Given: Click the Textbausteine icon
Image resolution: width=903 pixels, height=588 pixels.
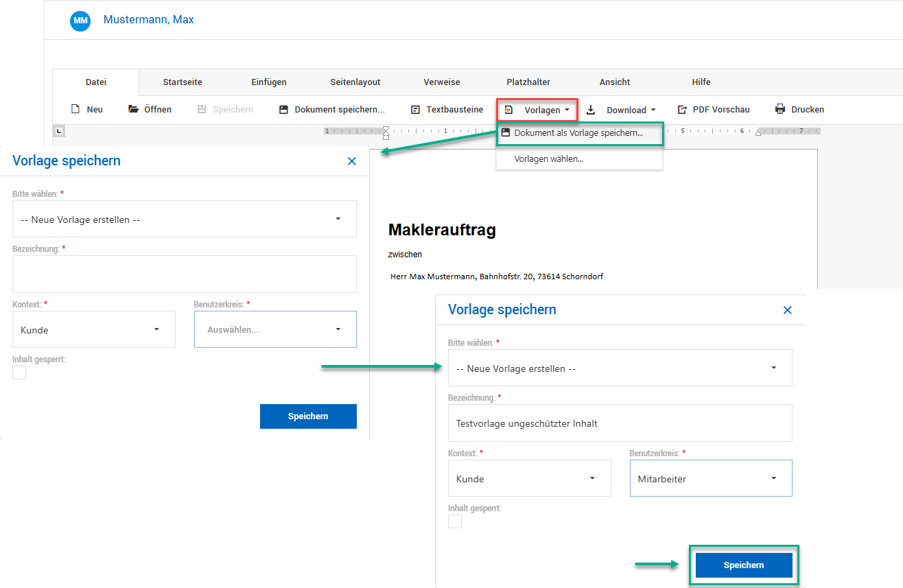Looking at the screenshot, I should tap(415, 110).
